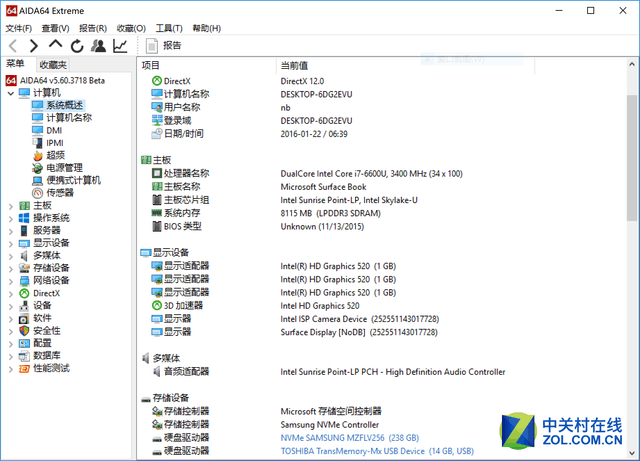Viewport: 640px width, 461px height.
Task: Expand the 服务器 tree node
Action: coord(11,232)
